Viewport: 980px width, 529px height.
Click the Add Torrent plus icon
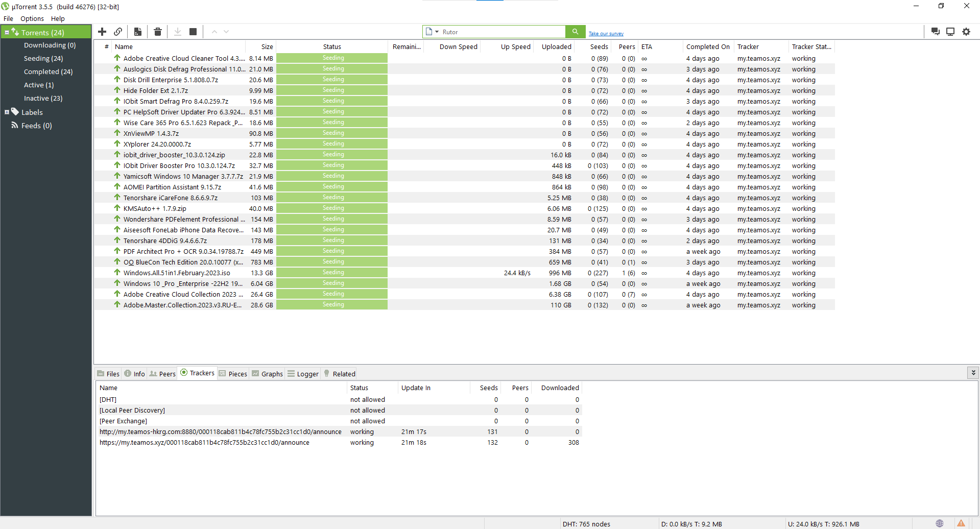tap(102, 32)
